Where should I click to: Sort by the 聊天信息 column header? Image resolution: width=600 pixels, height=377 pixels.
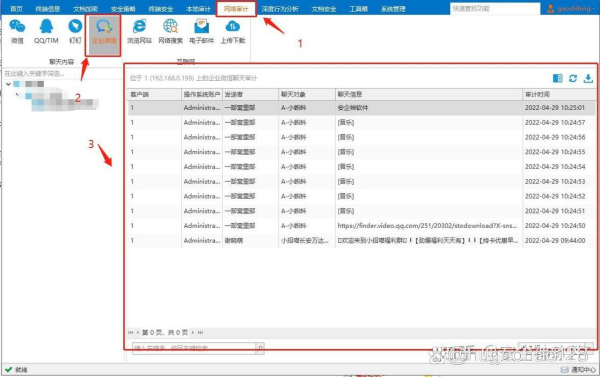[x=429, y=94]
